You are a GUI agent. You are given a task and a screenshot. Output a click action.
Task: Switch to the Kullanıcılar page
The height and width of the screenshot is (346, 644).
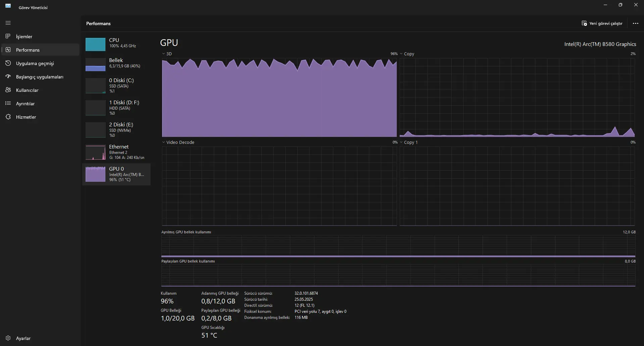[40, 90]
